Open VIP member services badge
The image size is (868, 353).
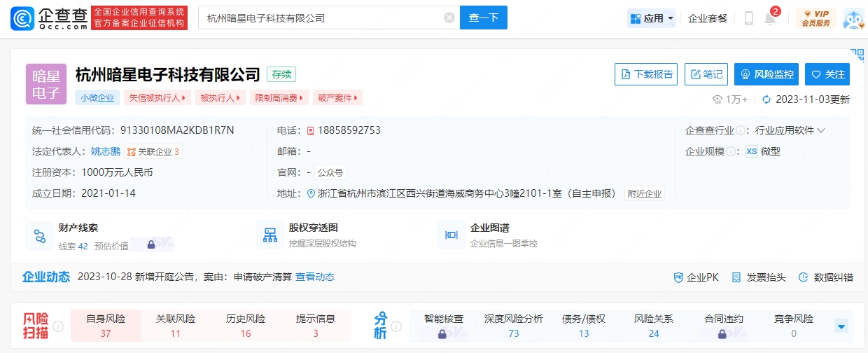(x=815, y=18)
